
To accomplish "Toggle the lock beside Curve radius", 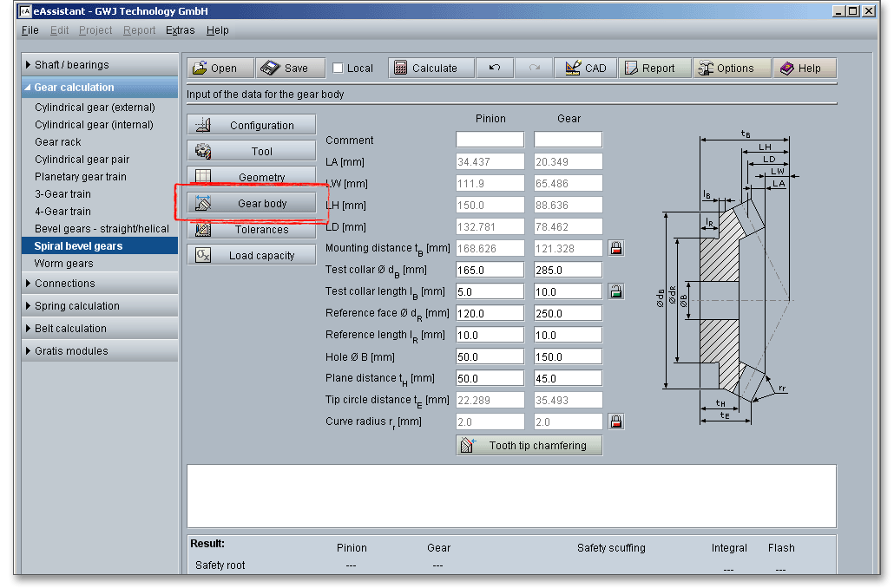I will [x=616, y=421].
